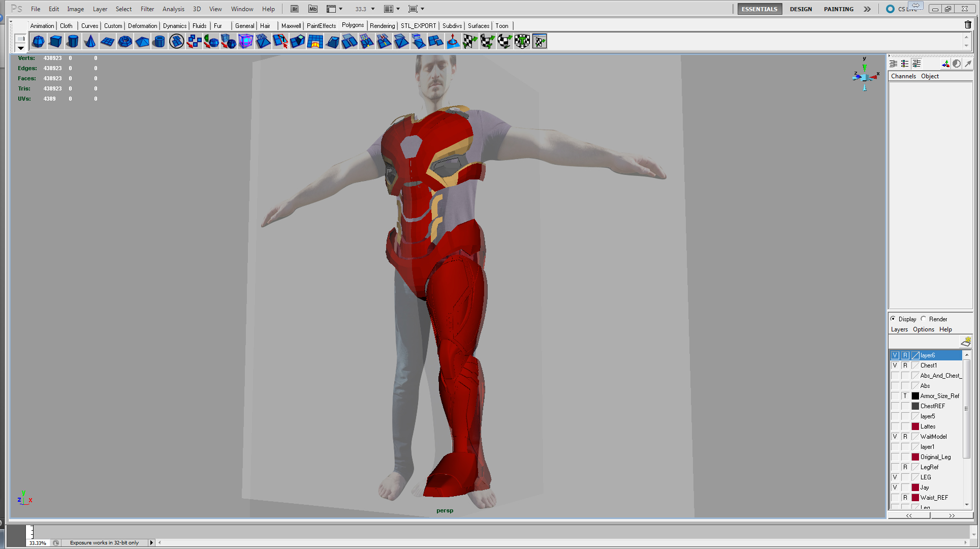The width and height of the screenshot is (980, 549).
Task: Open the UV Texture Editor shelf icon
Action: coord(539,42)
